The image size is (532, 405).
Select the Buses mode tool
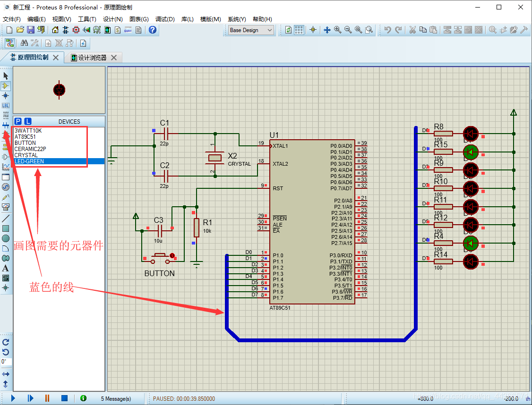point(6,126)
